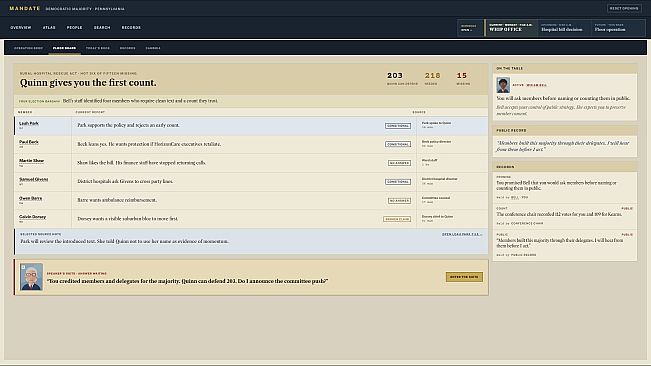Click the Member column header

click(25, 112)
